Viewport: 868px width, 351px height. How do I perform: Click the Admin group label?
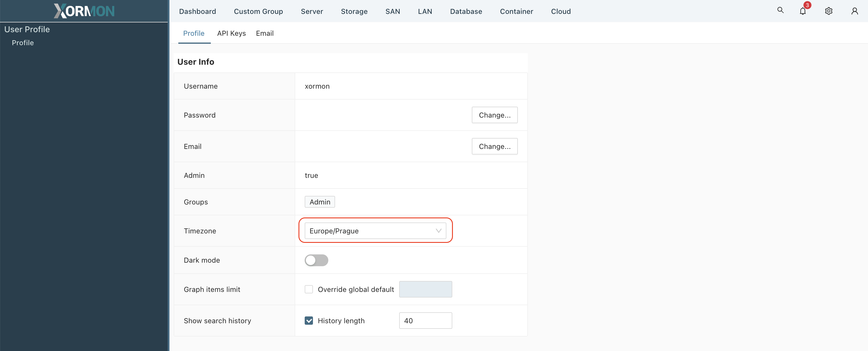click(320, 201)
